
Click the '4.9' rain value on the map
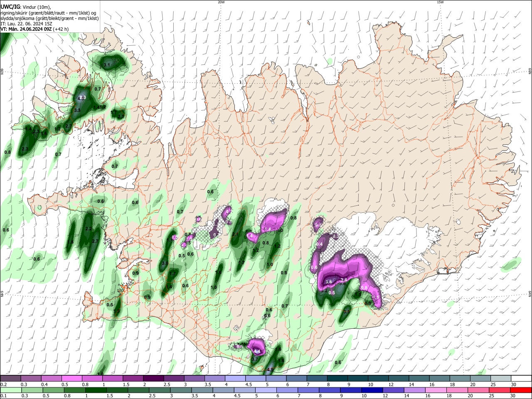click(x=270, y=369)
